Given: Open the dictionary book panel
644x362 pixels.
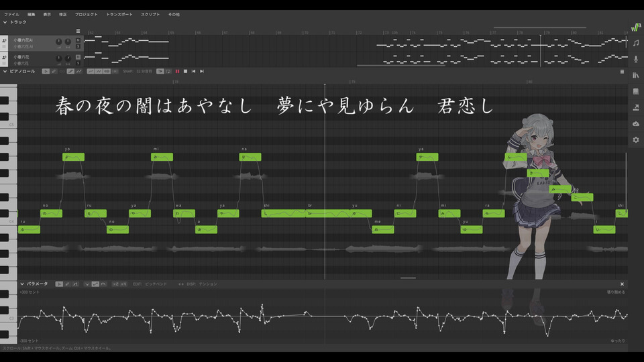Looking at the screenshot, I should (x=636, y=91).
